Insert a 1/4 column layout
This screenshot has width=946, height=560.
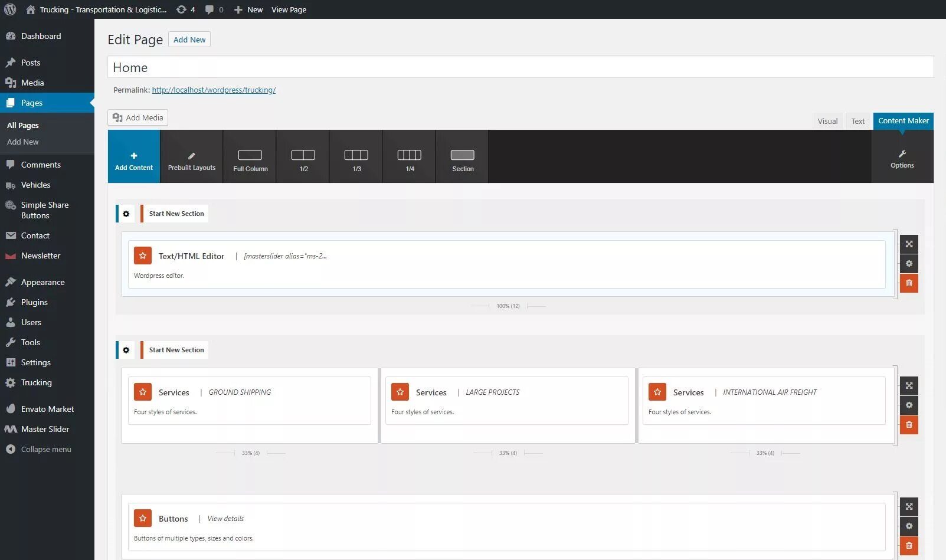pyautogui.click(x=410, y=156)
